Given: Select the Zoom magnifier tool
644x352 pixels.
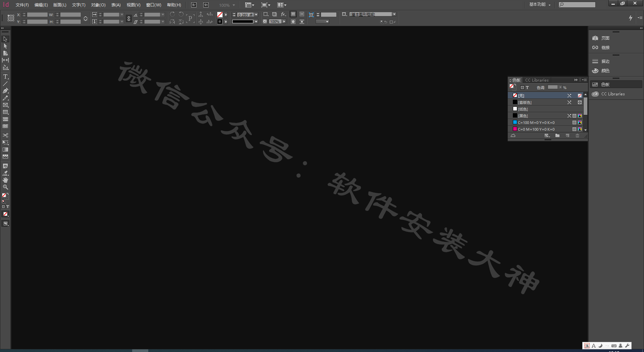Looking at the screenshot, I should pyautogui.click(x=5, y=187).
